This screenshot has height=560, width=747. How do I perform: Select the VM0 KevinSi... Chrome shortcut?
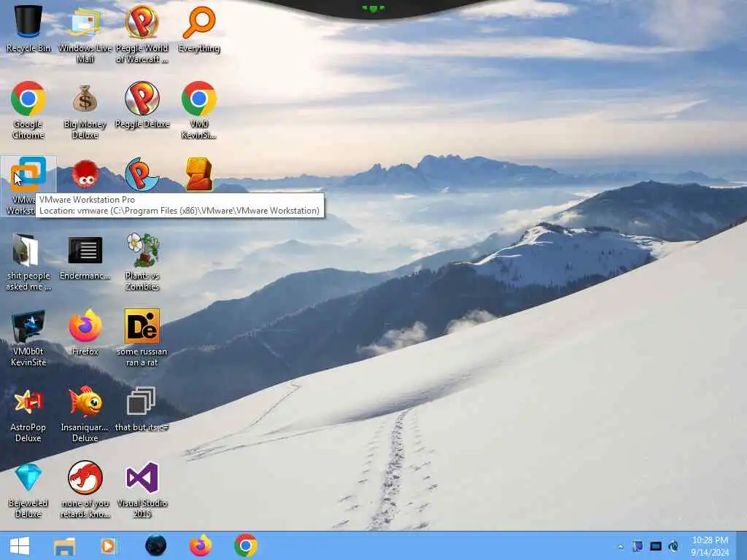pyautogui.click(x=199, y=110)
